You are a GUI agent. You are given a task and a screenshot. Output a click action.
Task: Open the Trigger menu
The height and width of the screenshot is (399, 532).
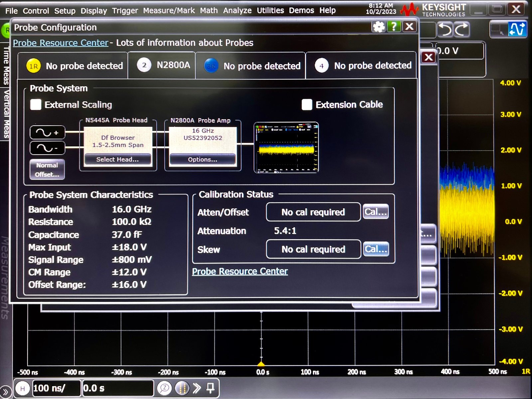pyautogui.click(x=125, y=11)
